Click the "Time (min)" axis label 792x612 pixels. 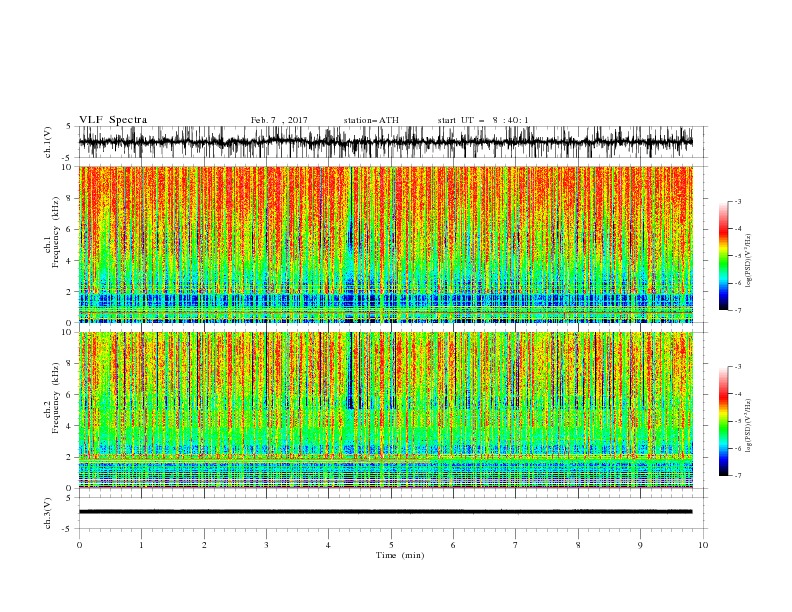point(400,555)
